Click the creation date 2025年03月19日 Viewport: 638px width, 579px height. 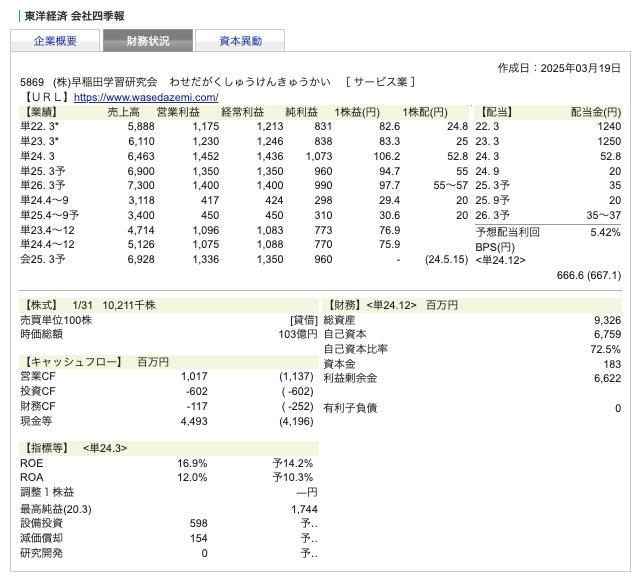pyautogui.click(x=580, y=68)
